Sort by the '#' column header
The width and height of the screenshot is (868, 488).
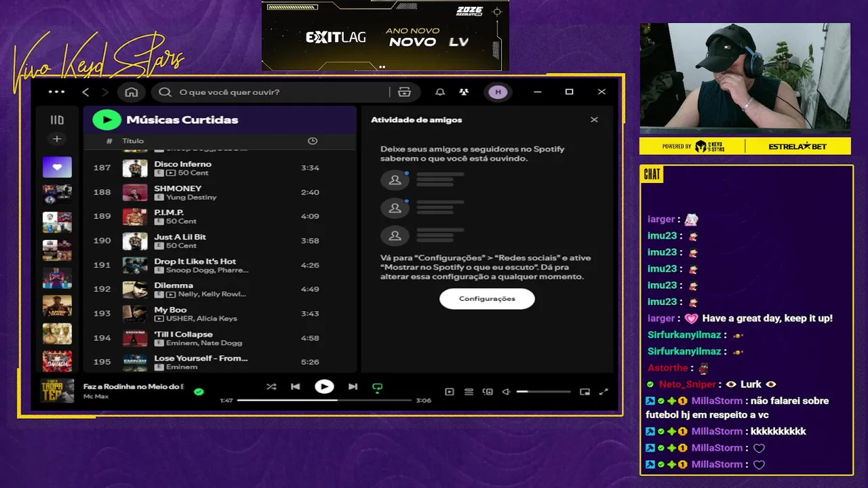[109, 141]
